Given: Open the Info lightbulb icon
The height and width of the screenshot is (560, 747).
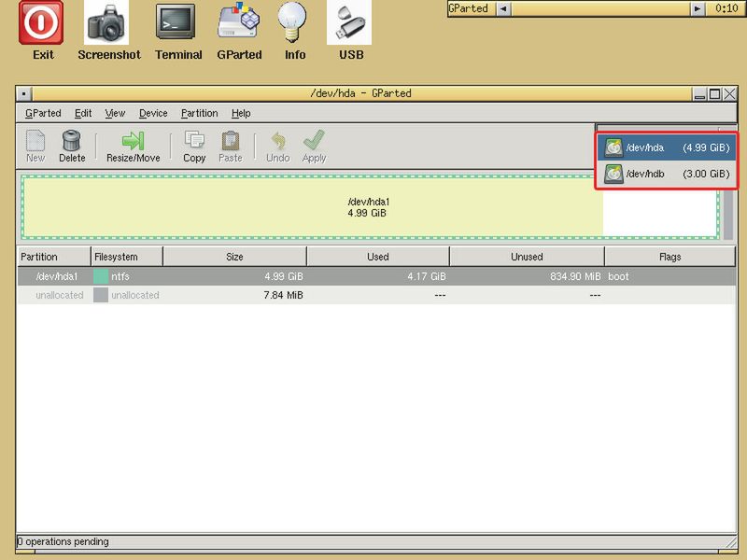Looking at the screenshot, I should point(295,22).
